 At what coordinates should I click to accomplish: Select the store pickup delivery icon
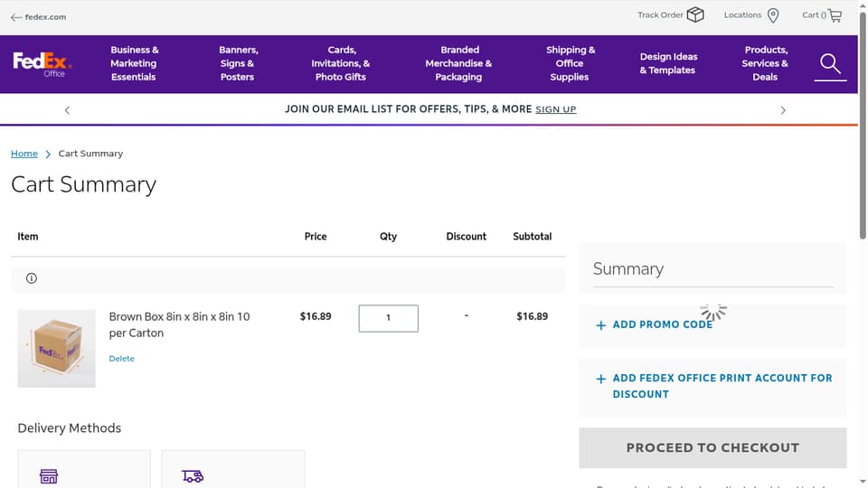click(49, 476)
